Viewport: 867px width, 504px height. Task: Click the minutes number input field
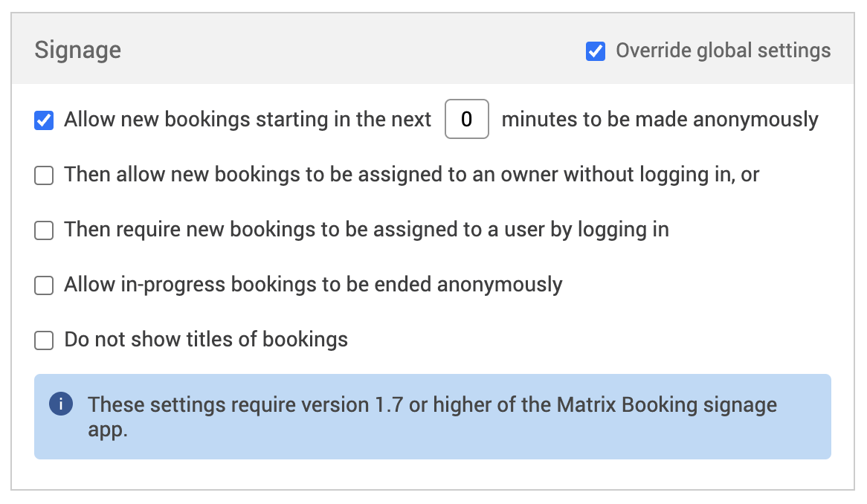point(466,119)
